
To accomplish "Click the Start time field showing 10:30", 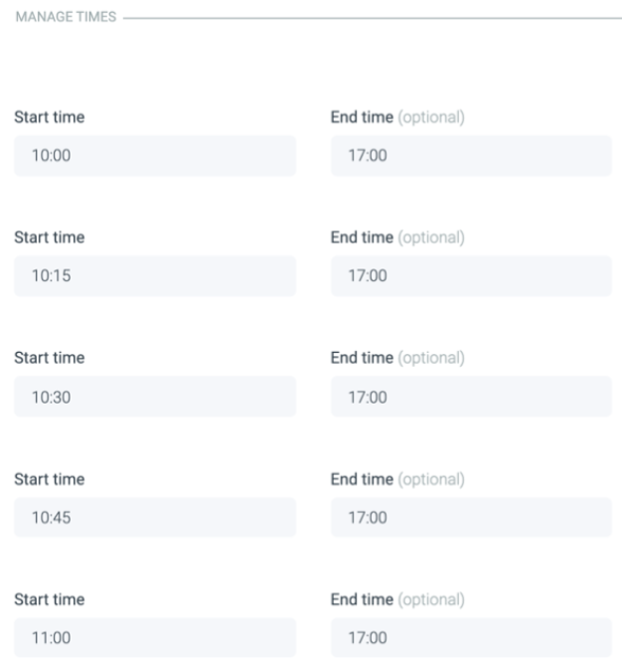I will coord(154,397).
